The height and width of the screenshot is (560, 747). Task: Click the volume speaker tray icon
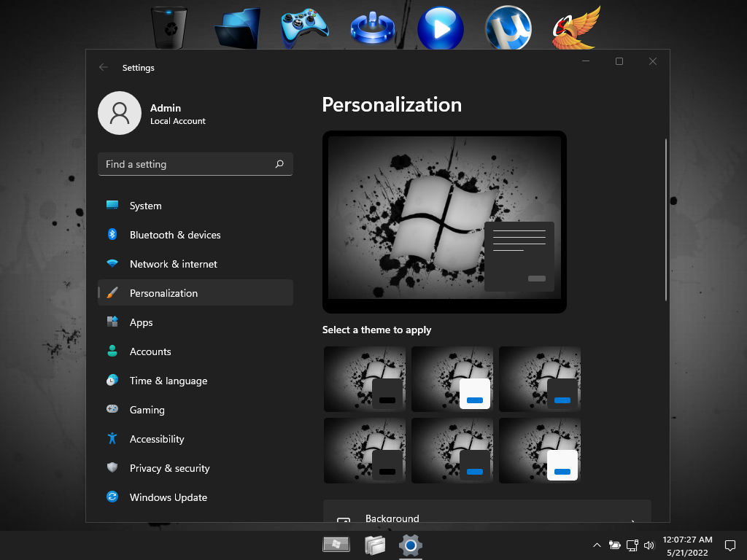click(x=649, y=545)
